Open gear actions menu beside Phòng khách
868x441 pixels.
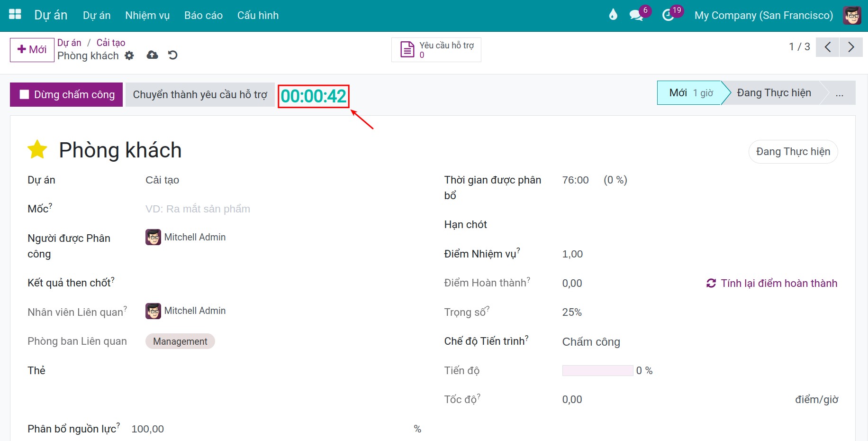pos(129,55)
